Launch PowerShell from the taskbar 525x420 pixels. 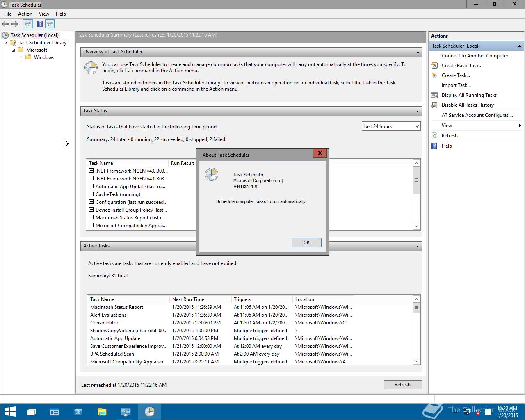coord(78,412)
